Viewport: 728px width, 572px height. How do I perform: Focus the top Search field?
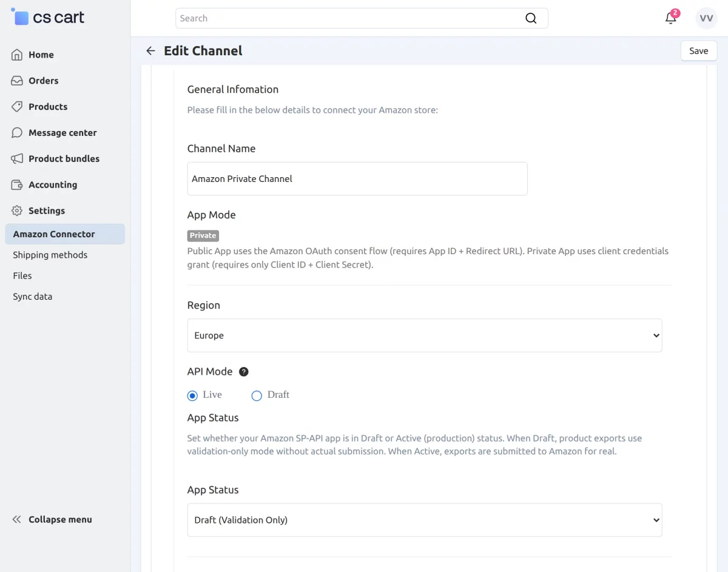click(x=362, y=18)
